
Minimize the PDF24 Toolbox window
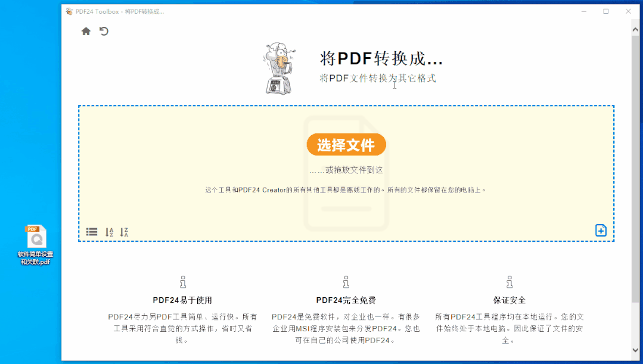tap(584, 11)
